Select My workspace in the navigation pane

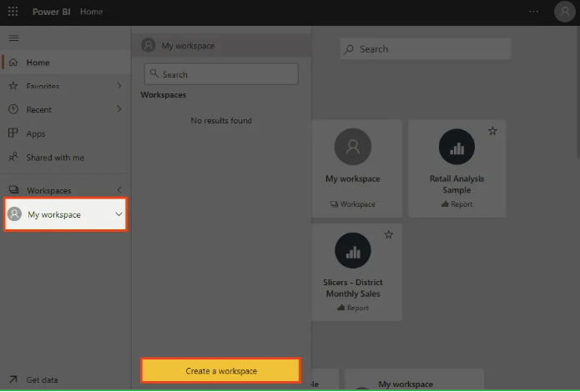tap(65, 214)
